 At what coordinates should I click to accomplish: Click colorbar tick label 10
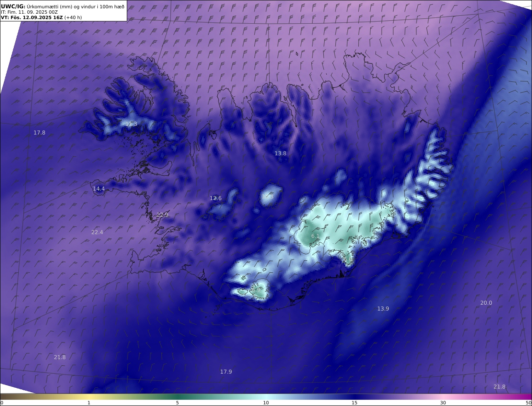[x=266, y=403]
